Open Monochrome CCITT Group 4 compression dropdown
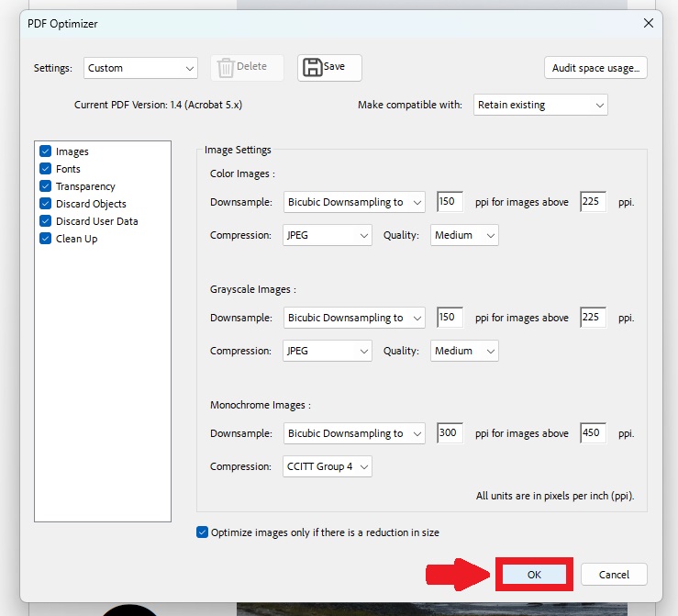678x616 pixels. (x=328, y=466)
